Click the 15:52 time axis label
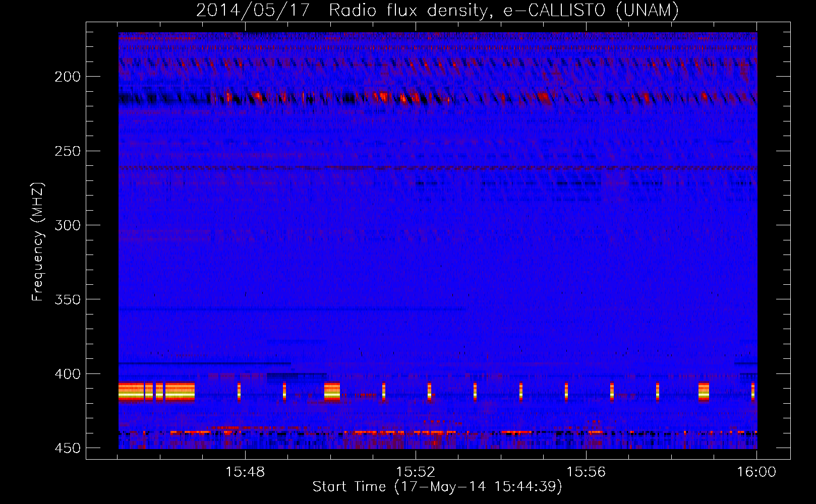The width and height of the screenshot is (816, 504). click(x=416, y=472)
